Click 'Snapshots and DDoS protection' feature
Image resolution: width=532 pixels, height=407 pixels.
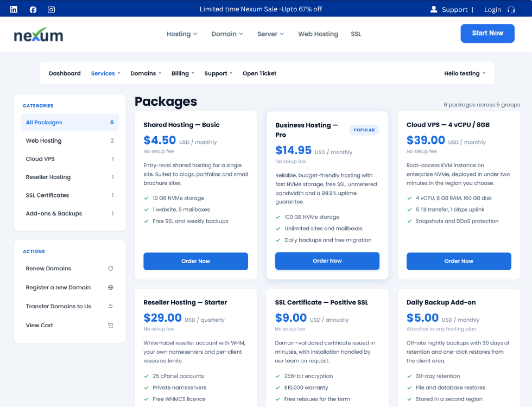click(x=457, y=221)
